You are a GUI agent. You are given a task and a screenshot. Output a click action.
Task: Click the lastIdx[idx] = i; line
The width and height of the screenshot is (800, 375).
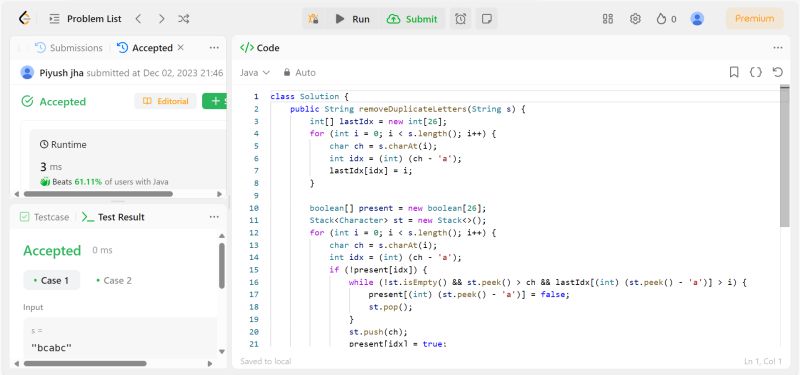370,171
